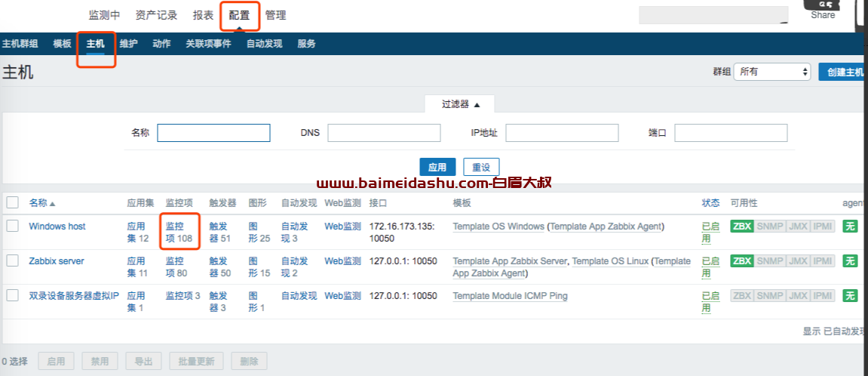The width and height of the screenshot is (868, 376).
Task: Check the Windows host checkbox
Action: [13, 226]
